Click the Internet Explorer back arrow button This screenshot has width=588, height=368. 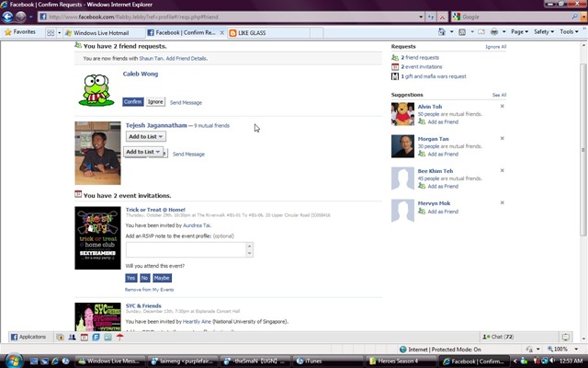click(7, 17)
